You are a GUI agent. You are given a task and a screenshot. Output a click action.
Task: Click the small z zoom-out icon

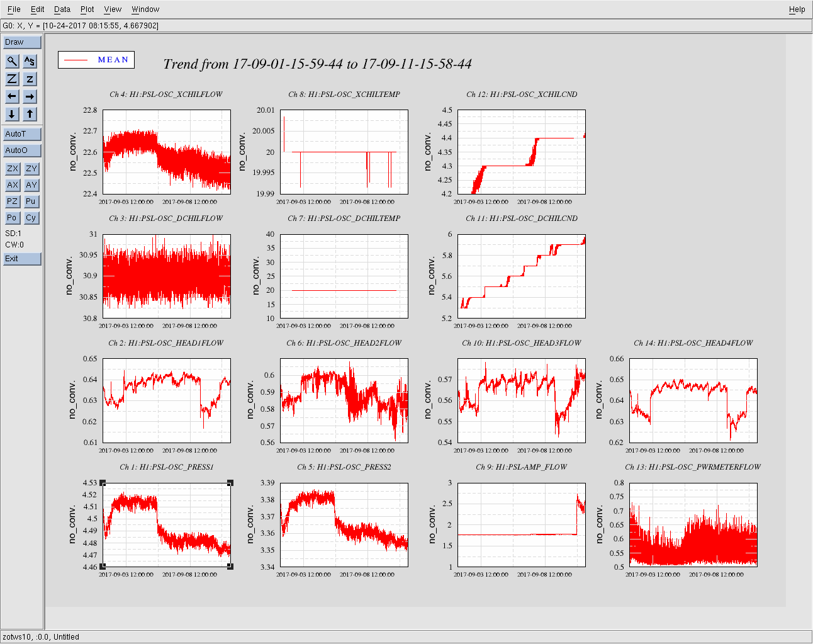pyautogui.click(x=30, y=79)
